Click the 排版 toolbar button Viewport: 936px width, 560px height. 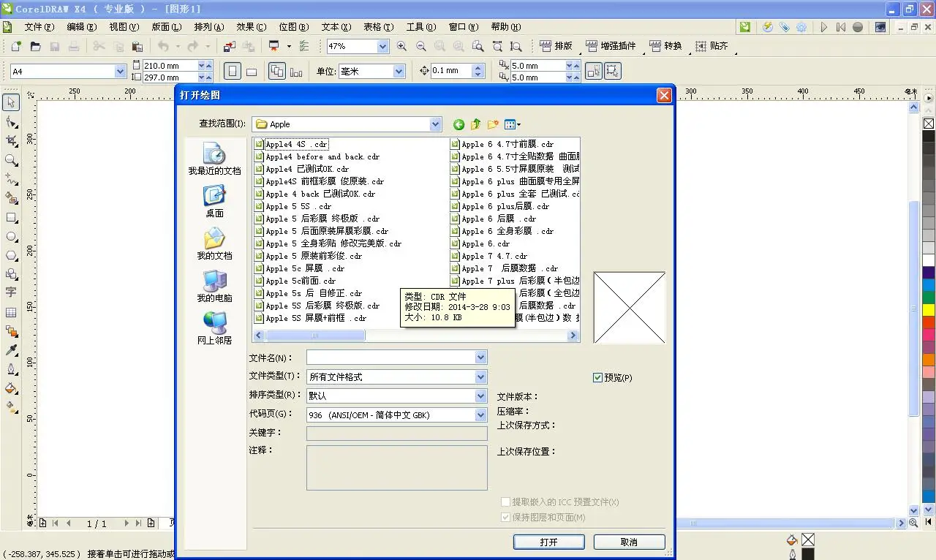pos(556,46)
